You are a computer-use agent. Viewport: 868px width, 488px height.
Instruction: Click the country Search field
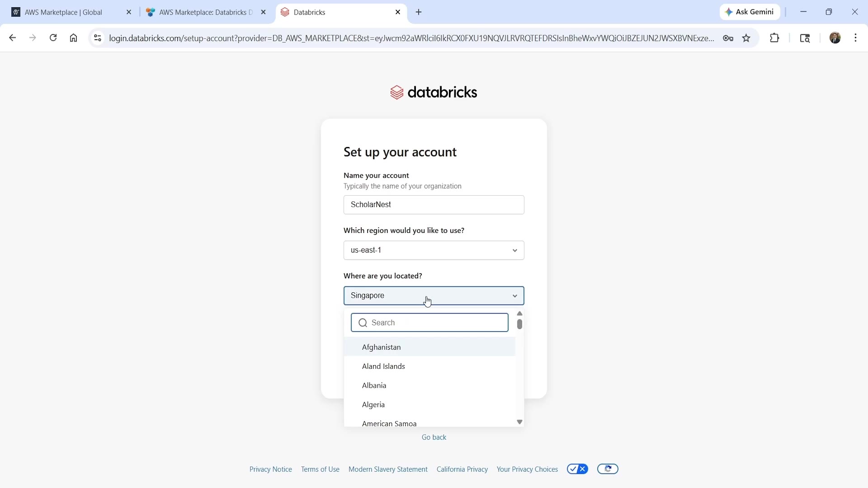(430, 323)
